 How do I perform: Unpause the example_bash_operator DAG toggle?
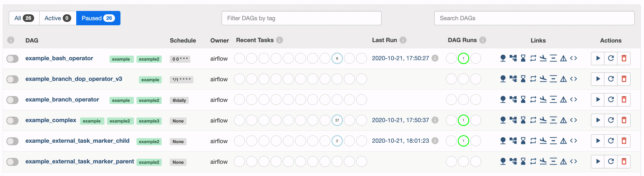13,59
